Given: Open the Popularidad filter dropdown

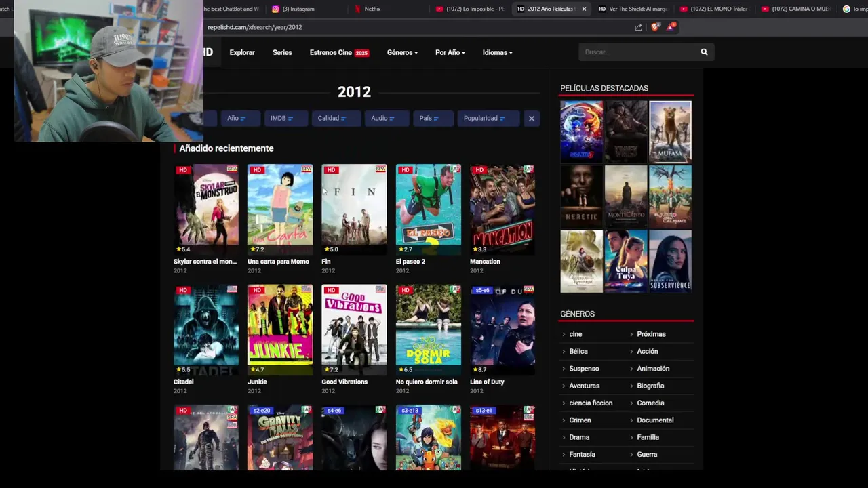Looking at the screenshot, I should (x=488, y=118).
